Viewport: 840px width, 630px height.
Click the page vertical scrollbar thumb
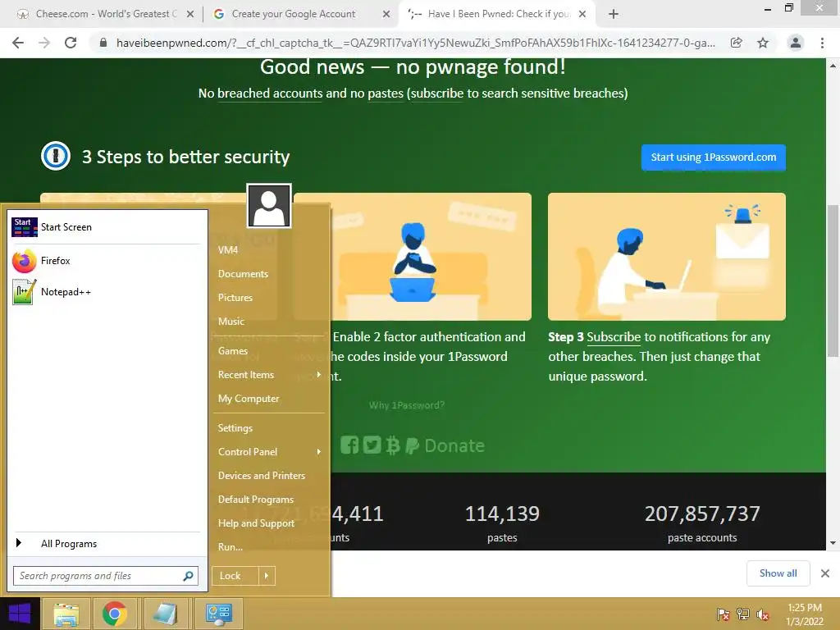tap(833, 281)
